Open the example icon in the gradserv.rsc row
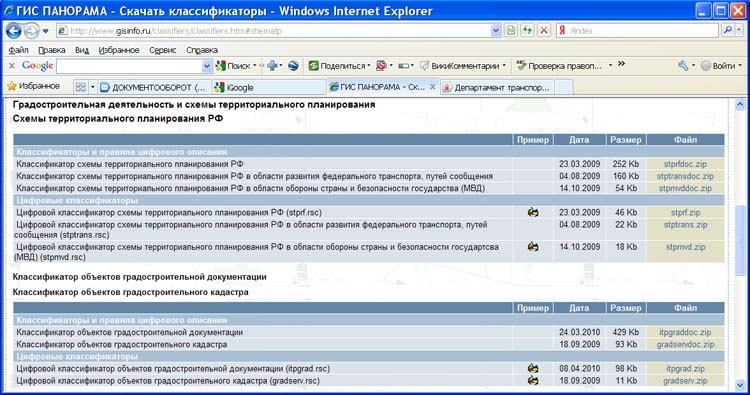The image size is (750, 395). [533, 381]
